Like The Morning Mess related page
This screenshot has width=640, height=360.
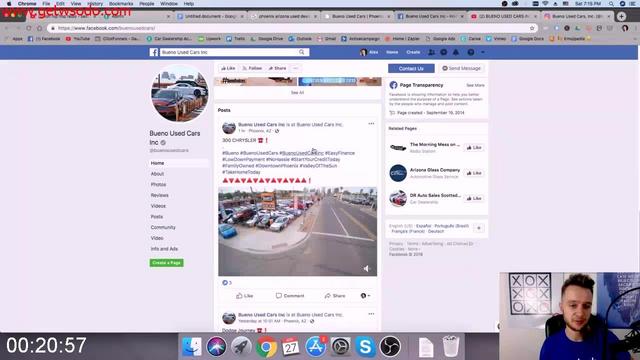click(x=474, y=147)
